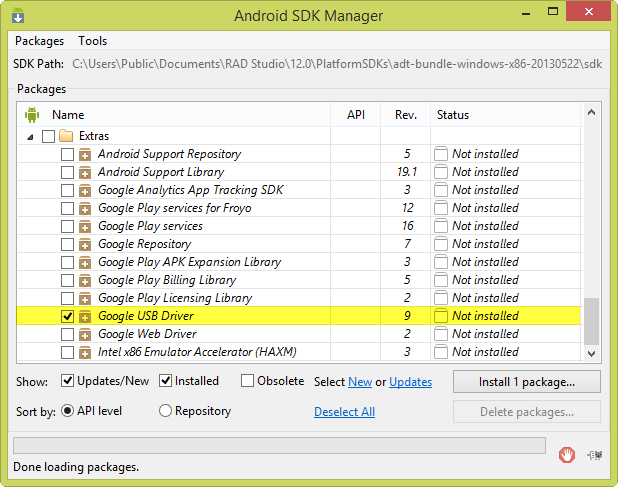Click the package icon beside Android Support Repository

85,154
